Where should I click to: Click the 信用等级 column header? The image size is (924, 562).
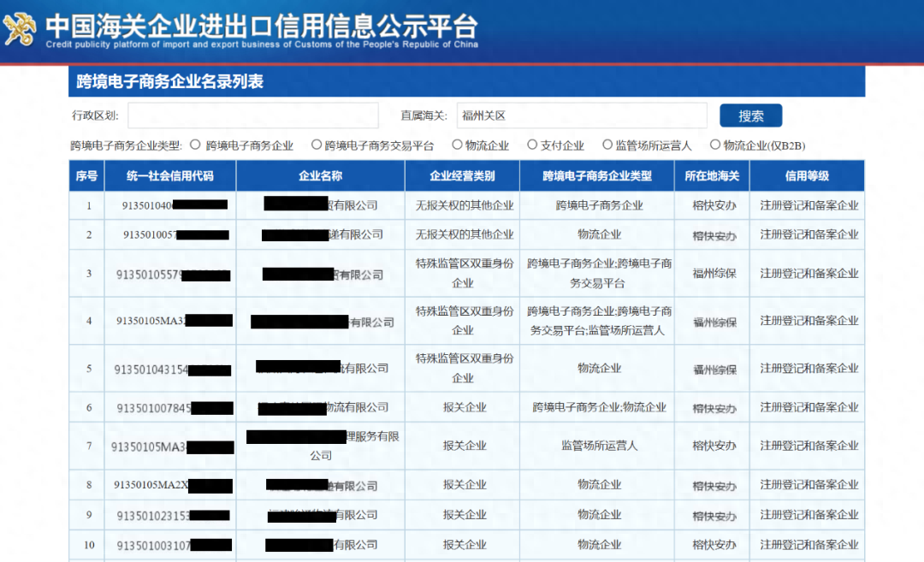808,175
